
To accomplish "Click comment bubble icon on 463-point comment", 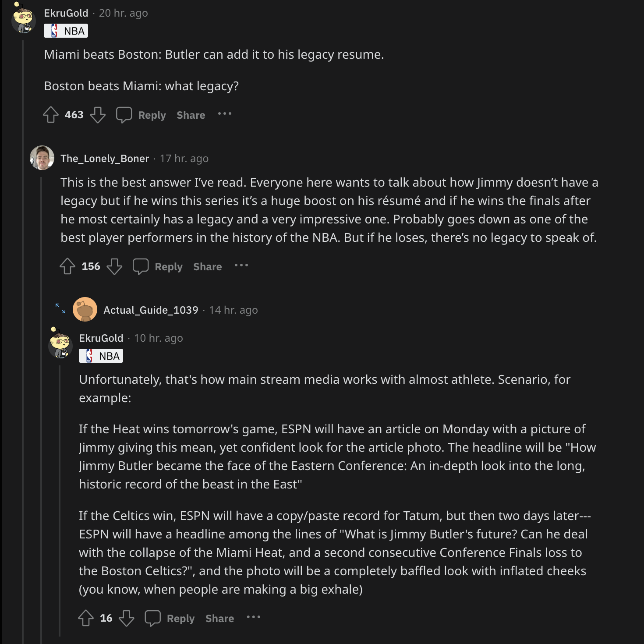I will point(124,115).
